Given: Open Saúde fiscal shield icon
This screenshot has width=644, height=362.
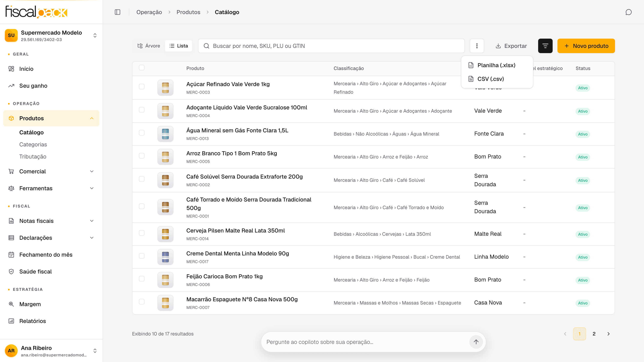Looking at the screenshot, I should [x=11, y=271].
